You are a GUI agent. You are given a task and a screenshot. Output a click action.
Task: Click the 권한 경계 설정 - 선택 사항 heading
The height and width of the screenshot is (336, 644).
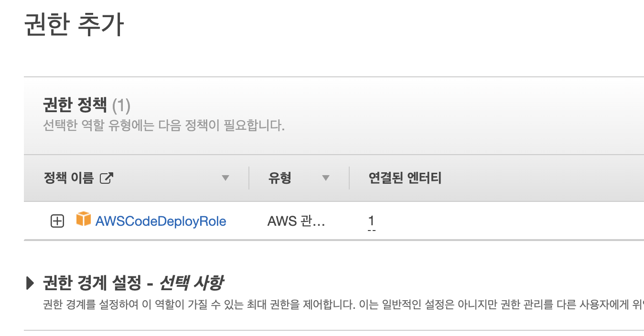click(x=133, y=283)
